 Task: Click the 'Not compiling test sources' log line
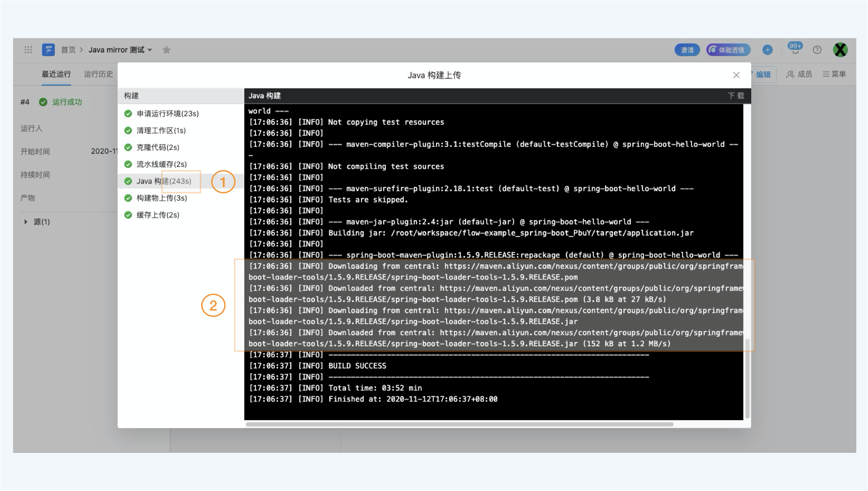coord(346,167)
